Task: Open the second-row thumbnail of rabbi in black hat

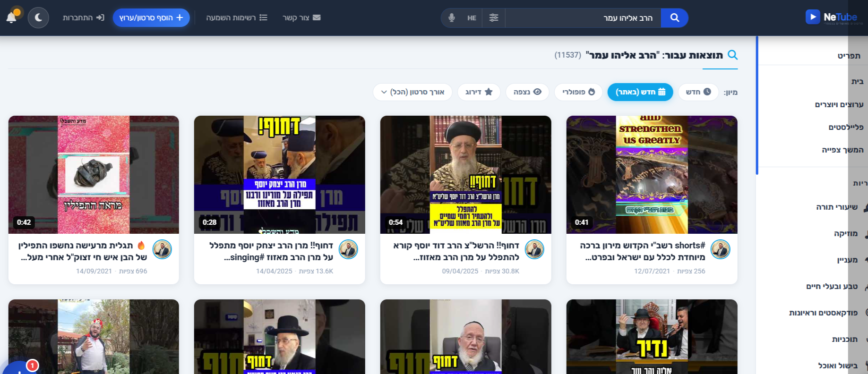Action: coord(279,337)
